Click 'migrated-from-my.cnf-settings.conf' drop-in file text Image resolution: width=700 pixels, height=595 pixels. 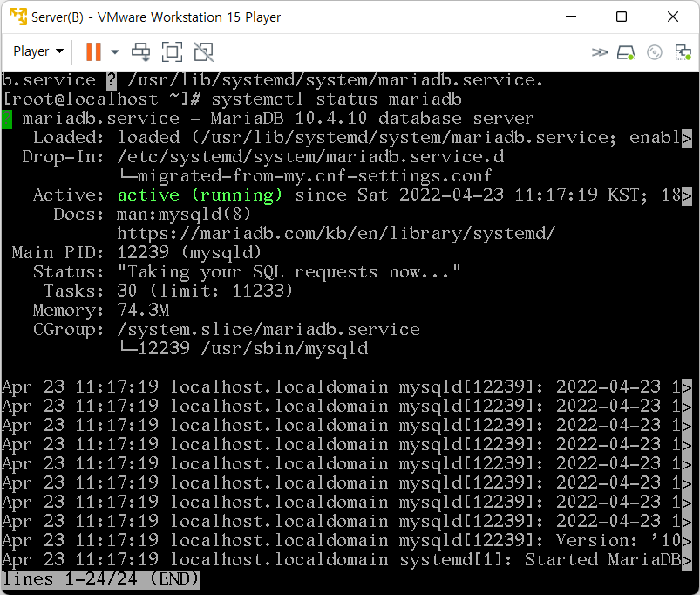click(x=315, y=175)
